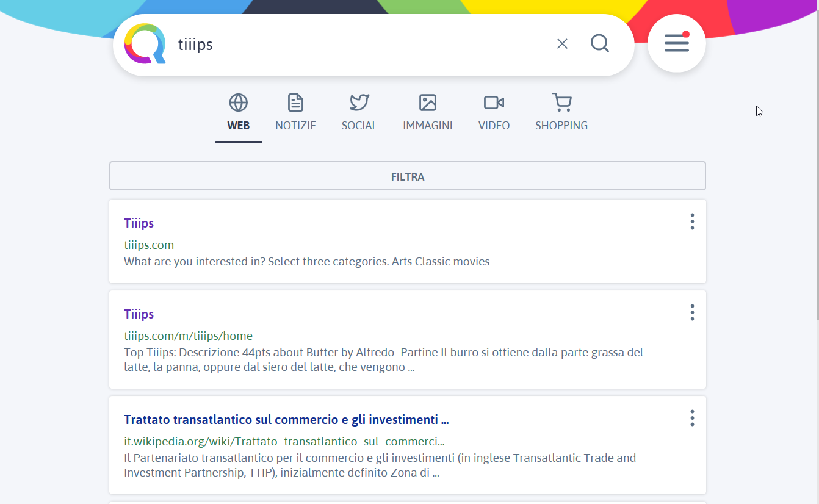Click the magnifying glass search icon
Screen dimensions: 819x504
coord(600,43)
